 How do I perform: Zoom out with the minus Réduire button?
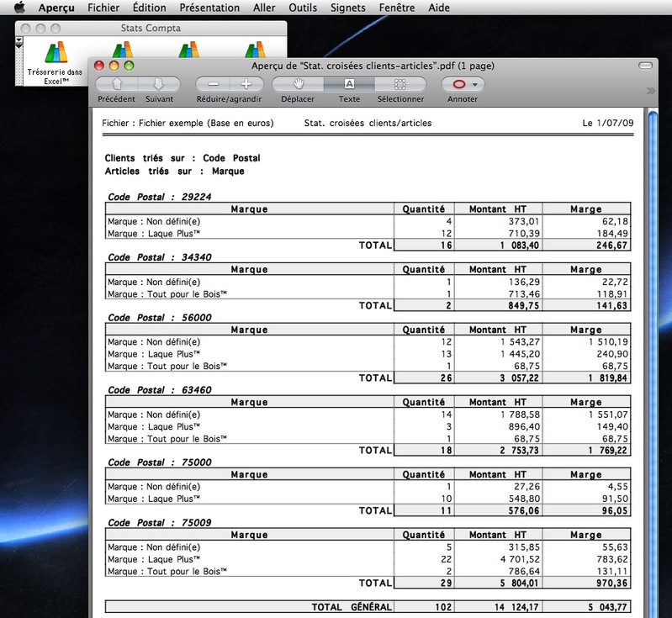213,84
